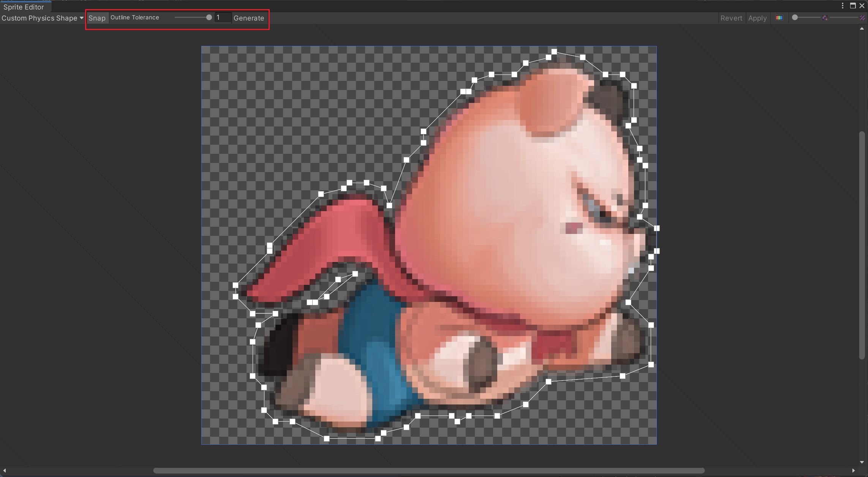Click the low-resolution mip checker icon
868x477 pixels.
click(825, 18)
